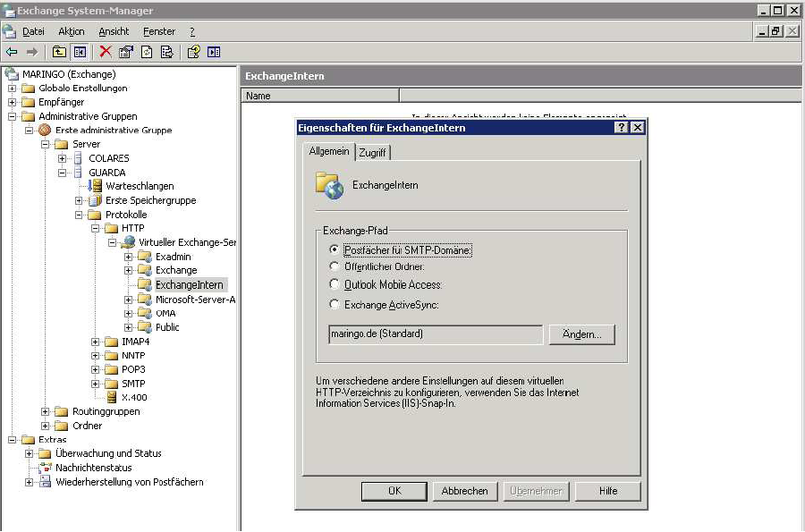
Task: Click the Erste administrative Gruppe icon
Action: [45, 130]
